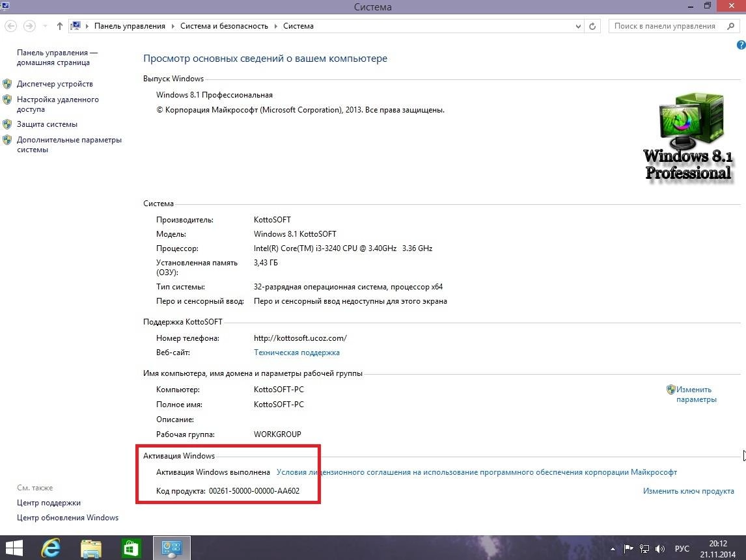Click the search magnifier icon

pyautogui.click(x=731, y=26)
